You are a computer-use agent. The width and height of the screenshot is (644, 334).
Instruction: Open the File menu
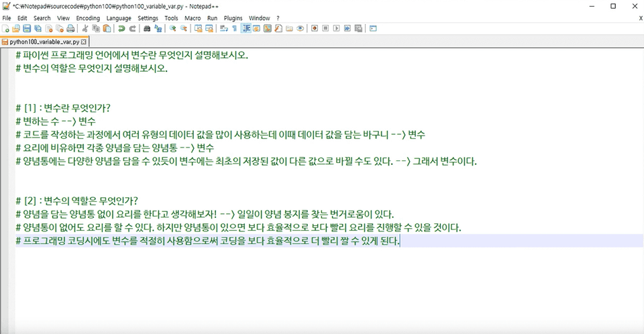click(x=7, y=18)
